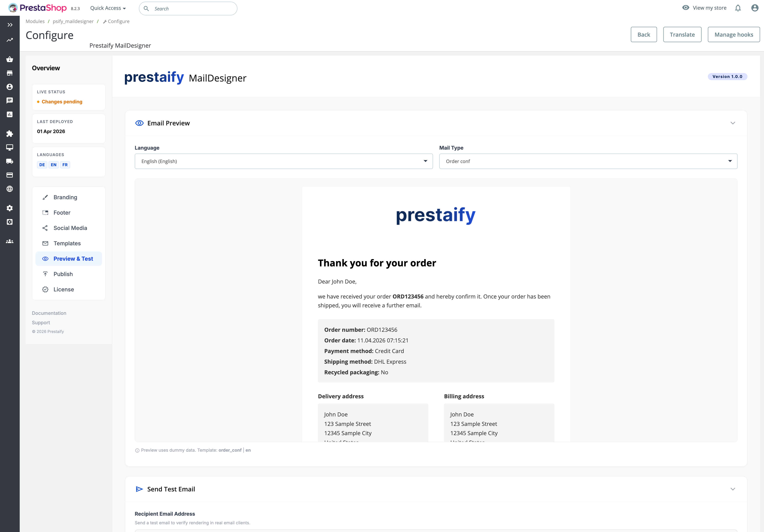
Task: Open the Shop Parameters gear sidebar icon
Action: [x=10, y=208]
